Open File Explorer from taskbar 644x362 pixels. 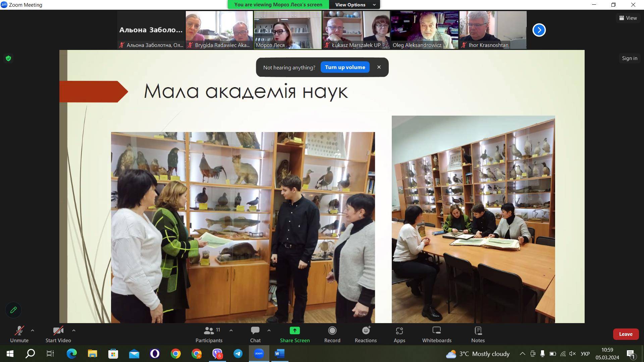coord(92,354)
